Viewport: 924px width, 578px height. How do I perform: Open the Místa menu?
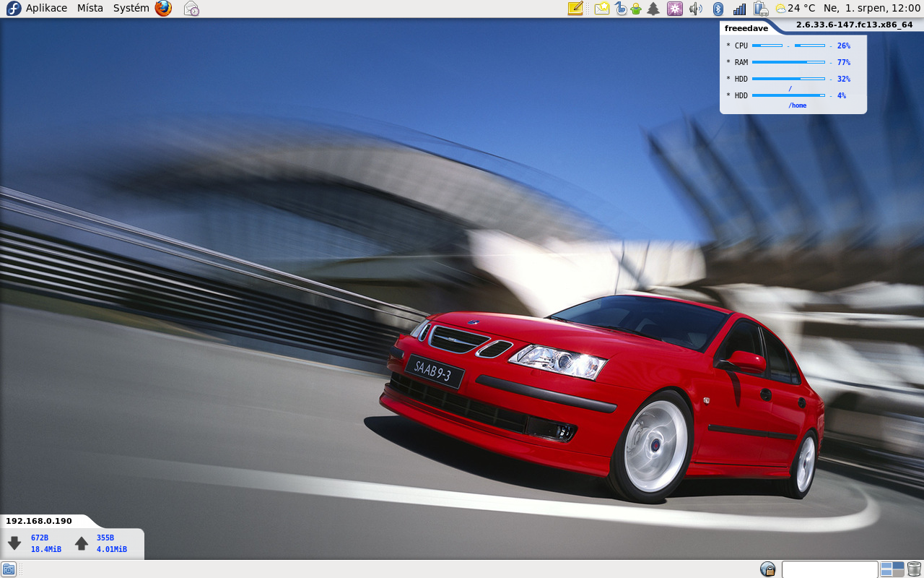pos(90,9)
